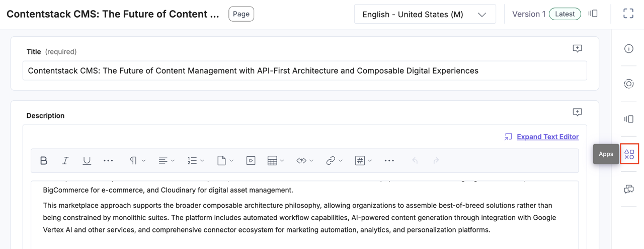
Task: Expand the paragraph style dropdown
Action: click(137, 161)
